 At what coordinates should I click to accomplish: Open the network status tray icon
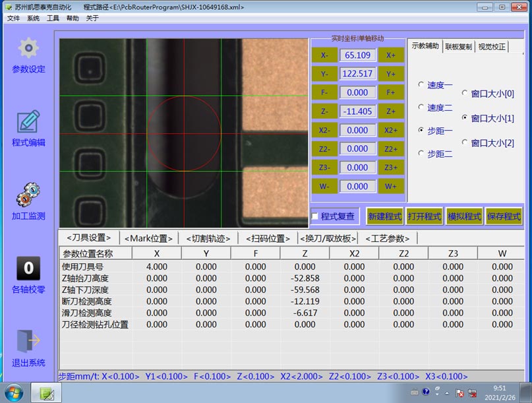[x=472, y=393]
